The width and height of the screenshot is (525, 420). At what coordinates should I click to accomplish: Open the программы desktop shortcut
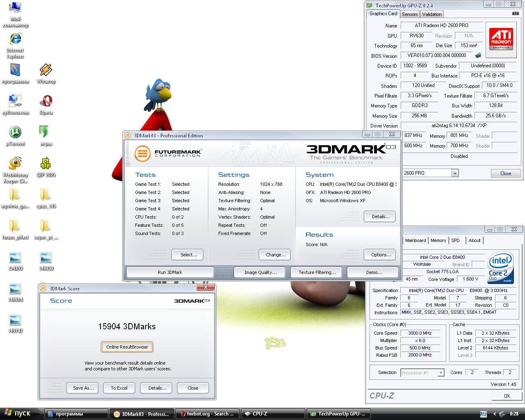tap(16, 74)
